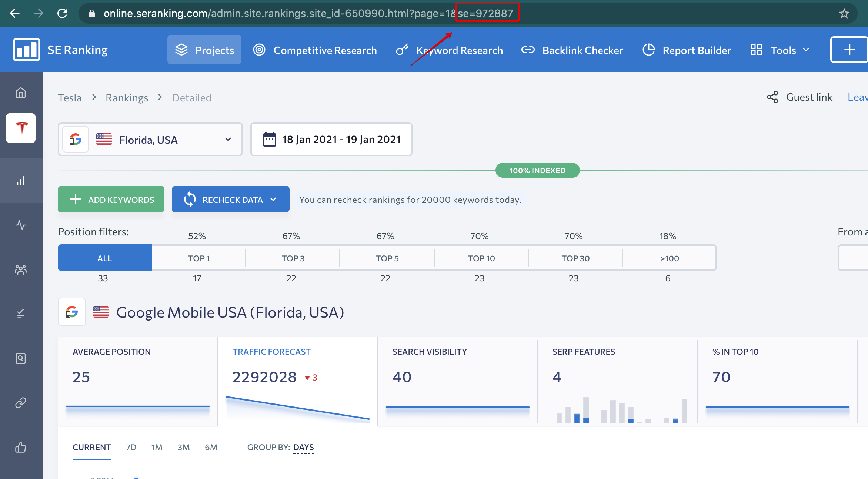Open Keyword Research section
This screenshot has width=868, height=479.
(449, 50)
